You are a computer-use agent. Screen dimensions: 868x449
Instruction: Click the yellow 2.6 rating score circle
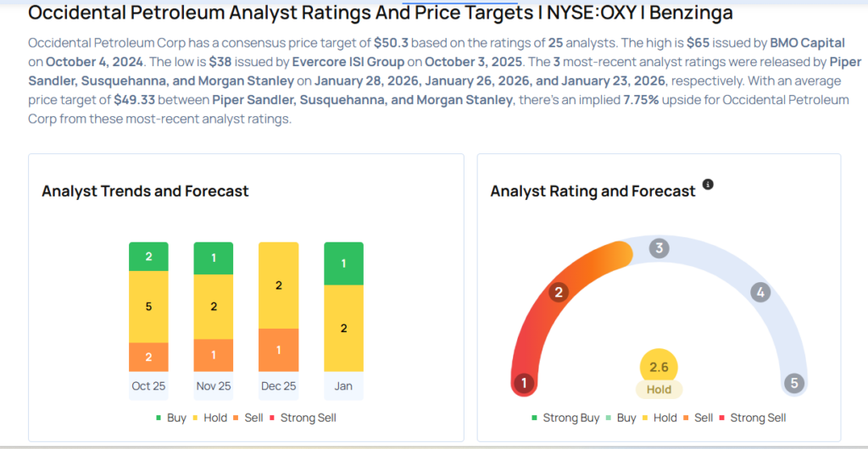click(659, 365)
